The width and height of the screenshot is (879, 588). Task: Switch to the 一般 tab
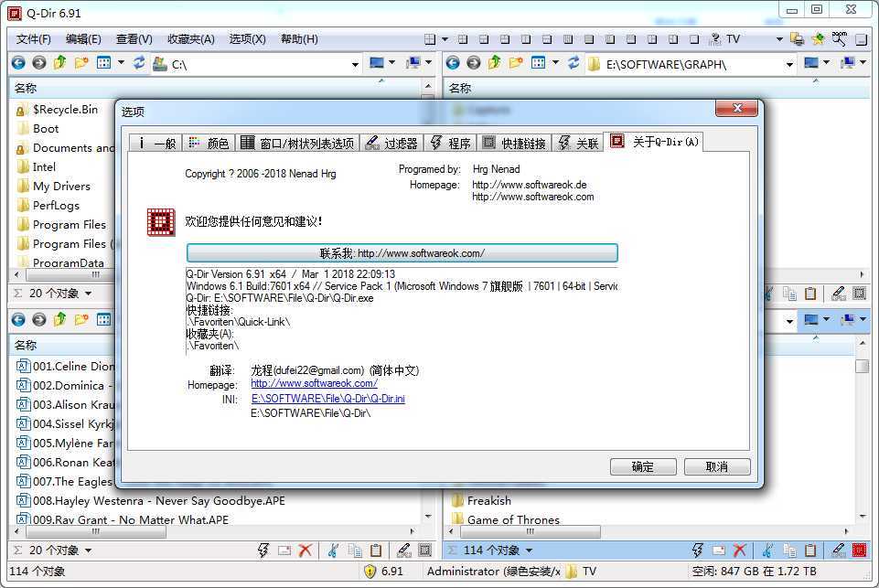pyautogui.click(x=156, y=144)
